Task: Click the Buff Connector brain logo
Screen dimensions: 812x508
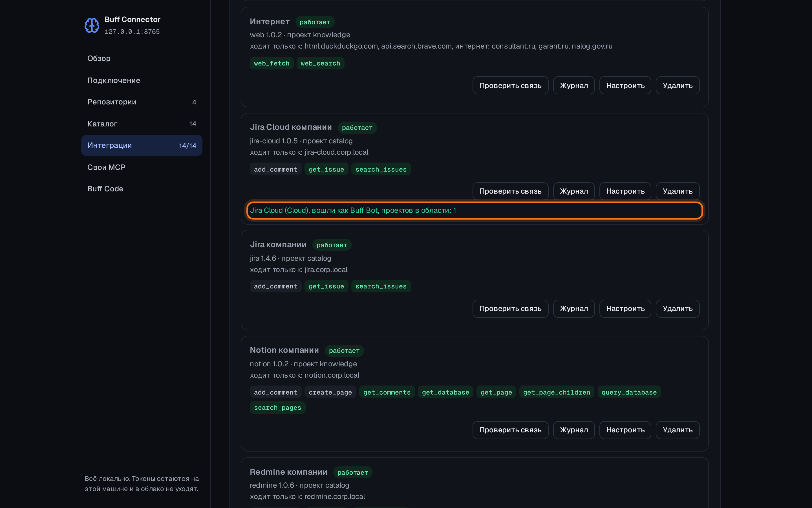Action: (92, 25)
